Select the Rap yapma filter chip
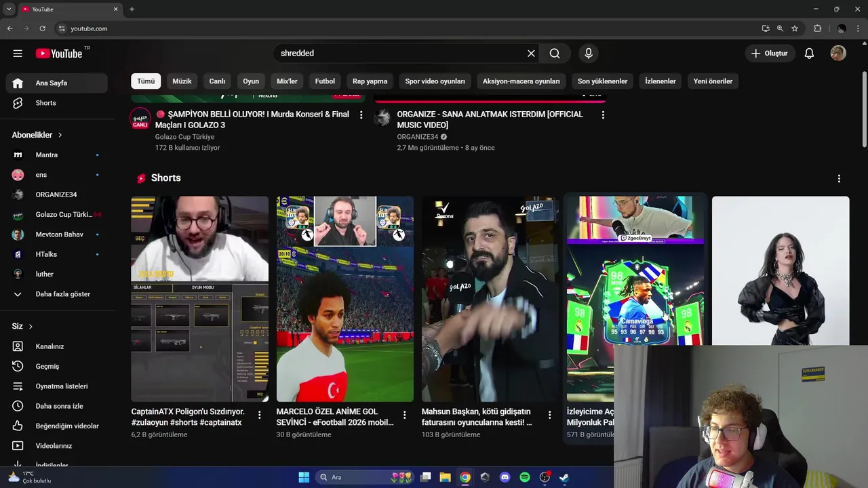Image resolution: width=868 pixels, height=488 pixels. 370,81
